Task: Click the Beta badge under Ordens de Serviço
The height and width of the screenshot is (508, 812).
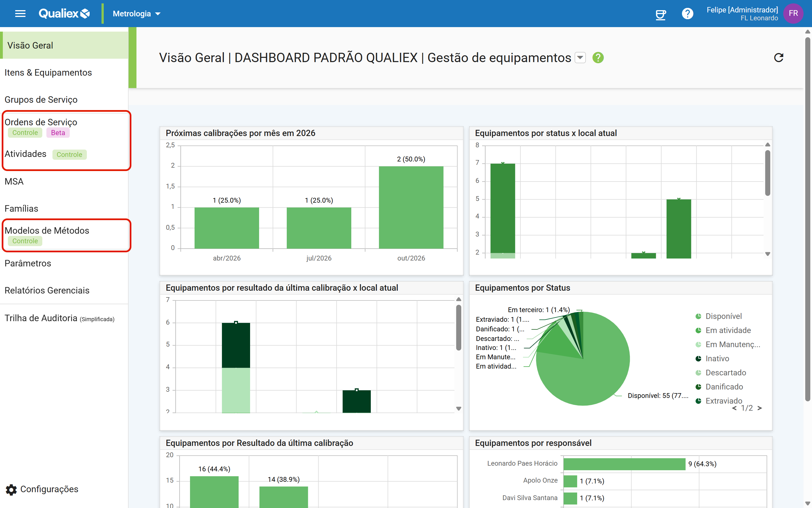Action: (58, 133)
